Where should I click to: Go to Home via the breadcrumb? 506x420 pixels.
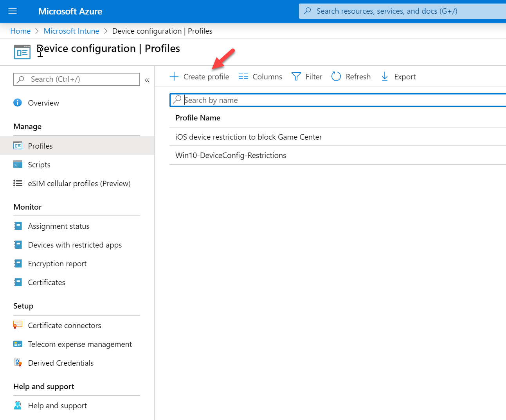(x=20, y=31)
